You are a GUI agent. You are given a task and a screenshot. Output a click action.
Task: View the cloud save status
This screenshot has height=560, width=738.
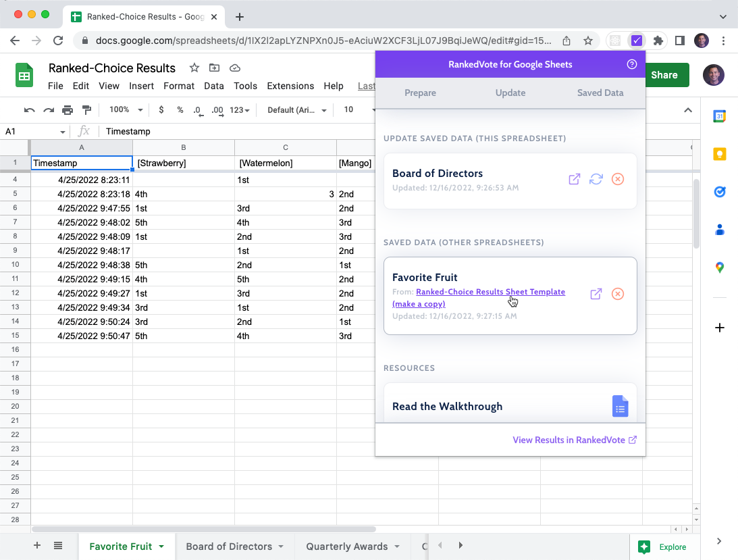[x=235, y=68]
